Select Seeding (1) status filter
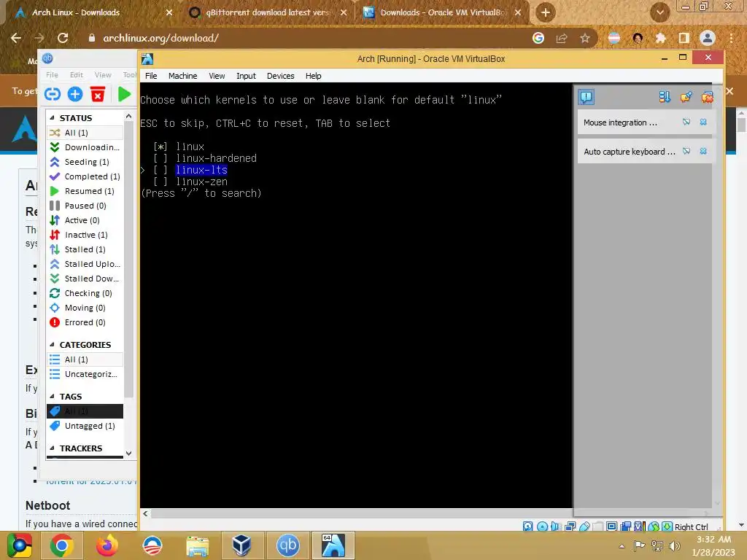 tap(85, 162)
